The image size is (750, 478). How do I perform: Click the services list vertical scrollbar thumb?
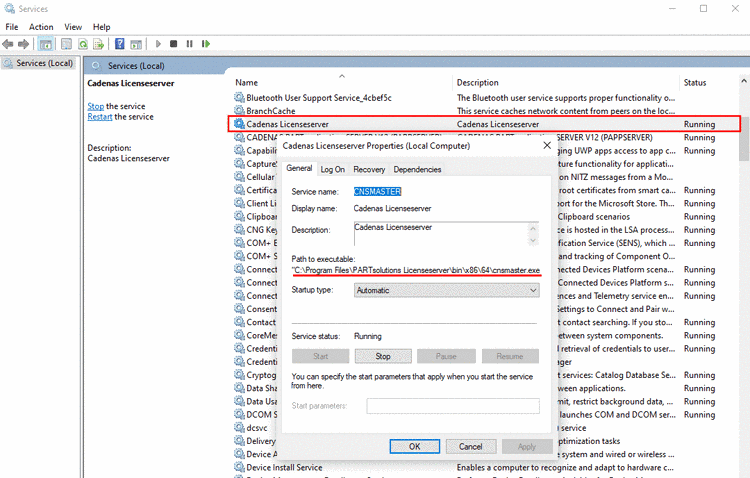pyautogui.click(x=744, y=138)
